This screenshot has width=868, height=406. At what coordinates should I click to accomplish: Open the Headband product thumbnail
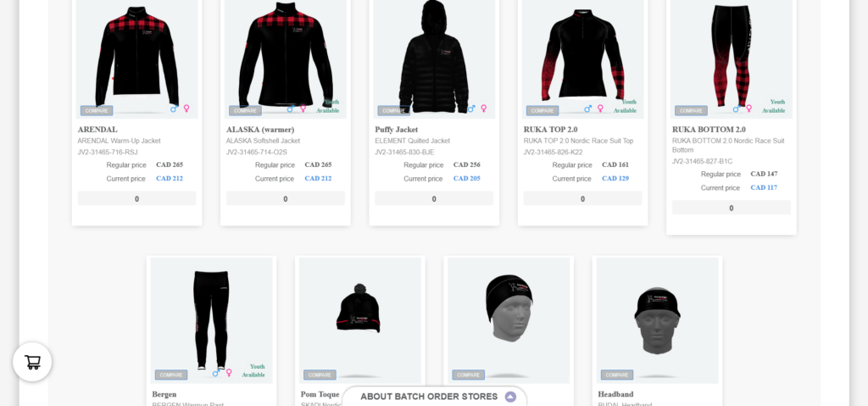coord(657,320)
